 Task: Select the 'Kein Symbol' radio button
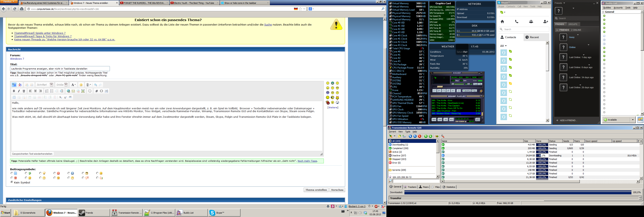(x=12, y=182)
